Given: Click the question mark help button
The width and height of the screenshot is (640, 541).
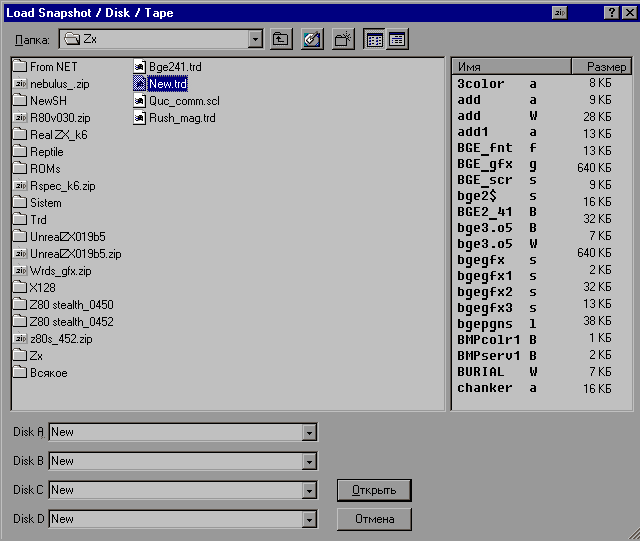Looking at the screenshot, I should 610,12.
